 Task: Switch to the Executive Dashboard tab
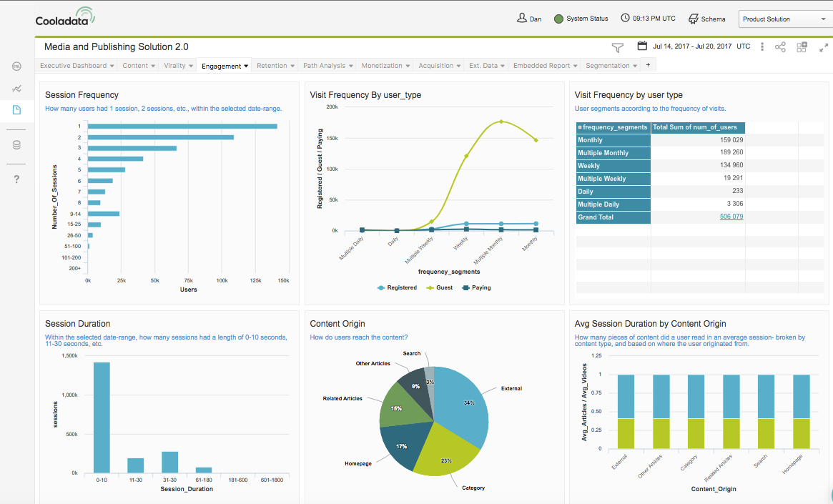74,65
